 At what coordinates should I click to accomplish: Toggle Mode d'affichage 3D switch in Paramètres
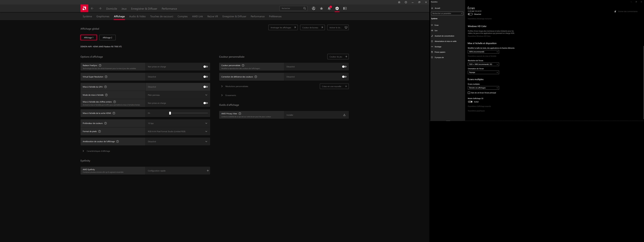click(x=470, y=102)
